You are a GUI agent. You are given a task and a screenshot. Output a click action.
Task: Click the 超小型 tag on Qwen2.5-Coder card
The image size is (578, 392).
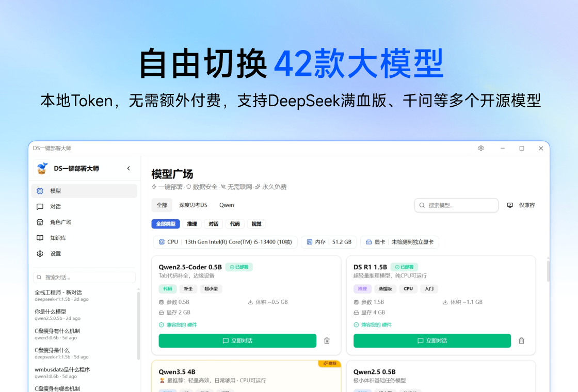point(211,289)
